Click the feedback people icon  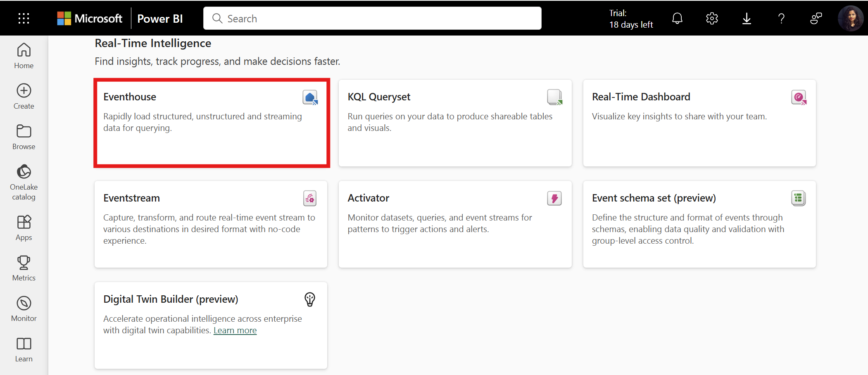pos(816,18)
